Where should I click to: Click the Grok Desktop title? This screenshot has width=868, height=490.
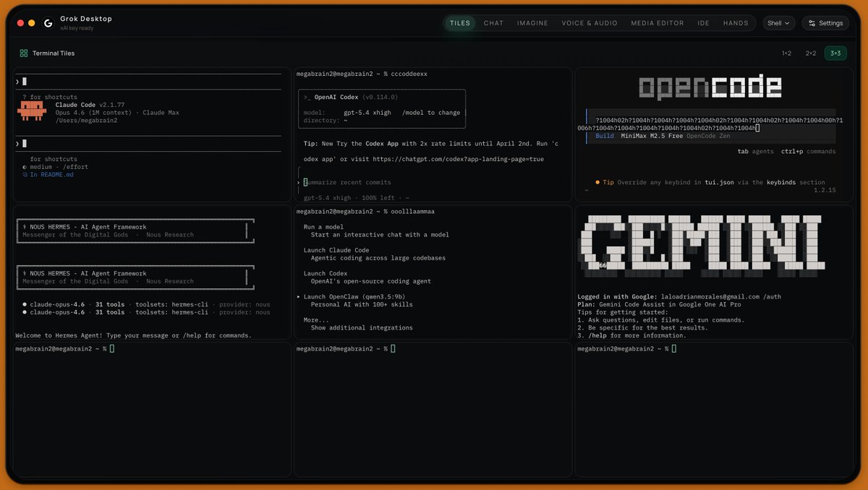(x=86, y=19)
